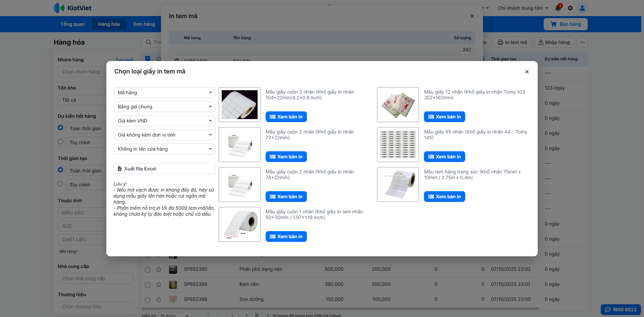Open product image for Son dưỡng
The width and height of the screenshot is (644, 317).
point(173,300)
